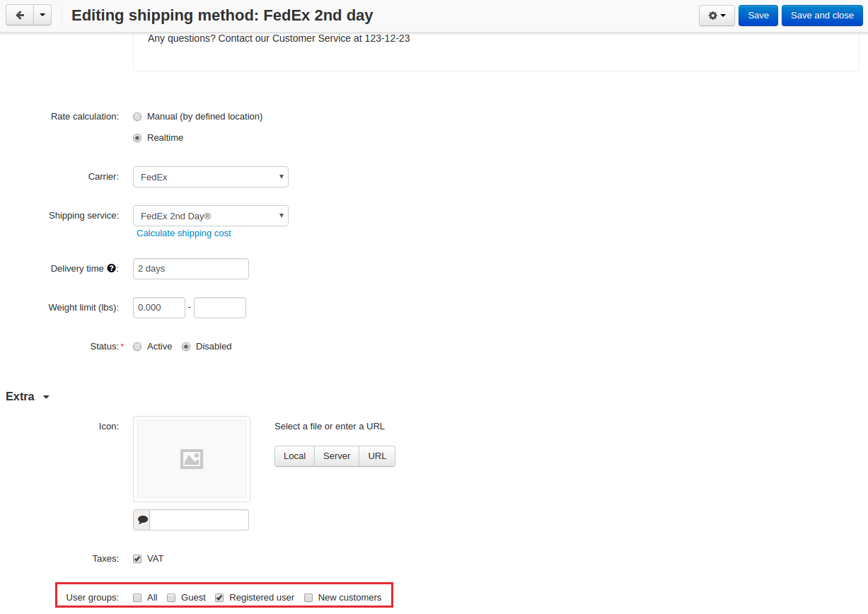868x614 pixels.
Task: Set status to Active
Action: [137, 347]
